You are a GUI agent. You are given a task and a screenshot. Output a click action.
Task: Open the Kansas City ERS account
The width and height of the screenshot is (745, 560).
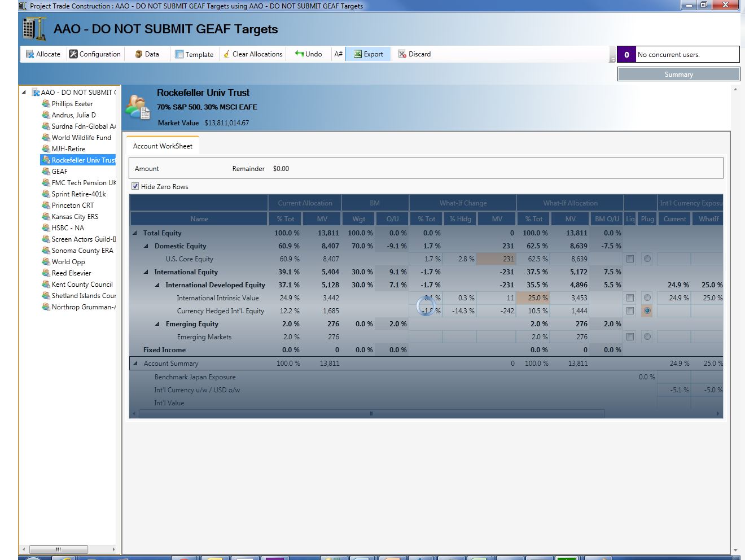click(75, 217)
